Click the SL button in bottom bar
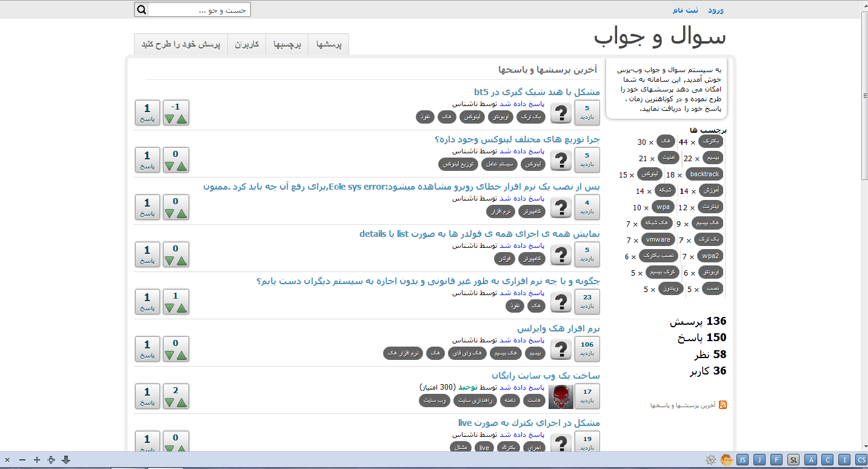The height and width of the screenshot is (469, 868). coord(793,460)
